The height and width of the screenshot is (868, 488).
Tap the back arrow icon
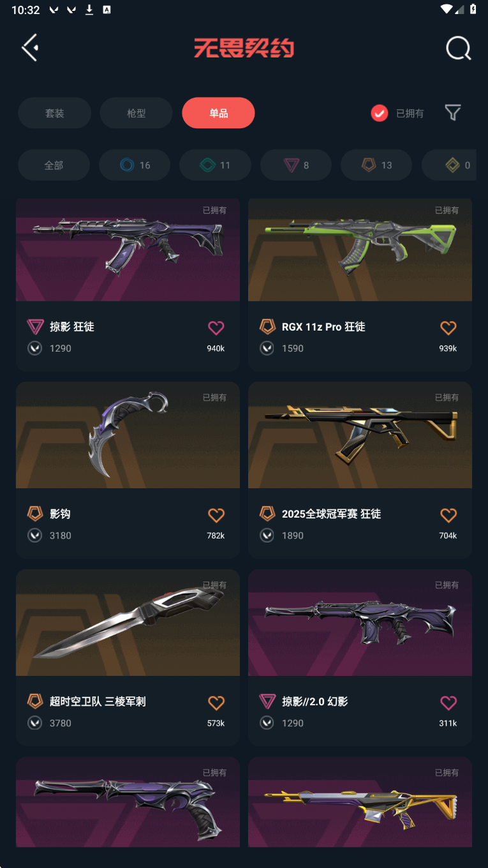[30, 48]
